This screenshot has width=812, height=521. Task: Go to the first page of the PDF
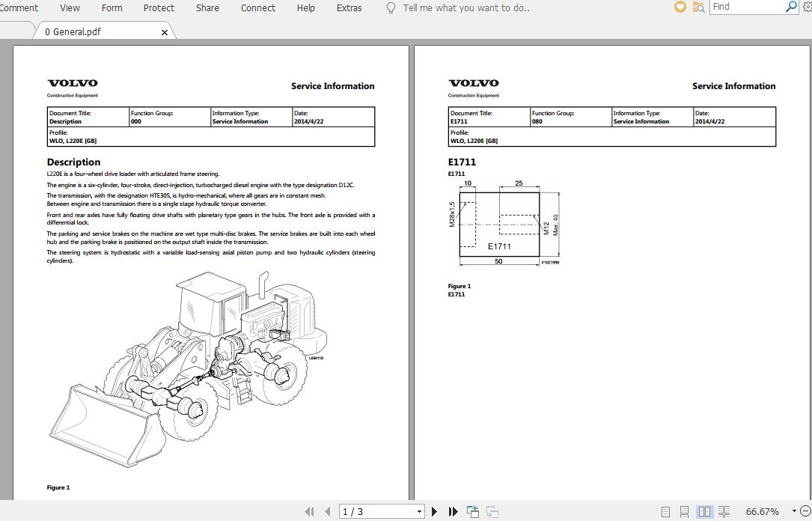[x=309, y=511]
